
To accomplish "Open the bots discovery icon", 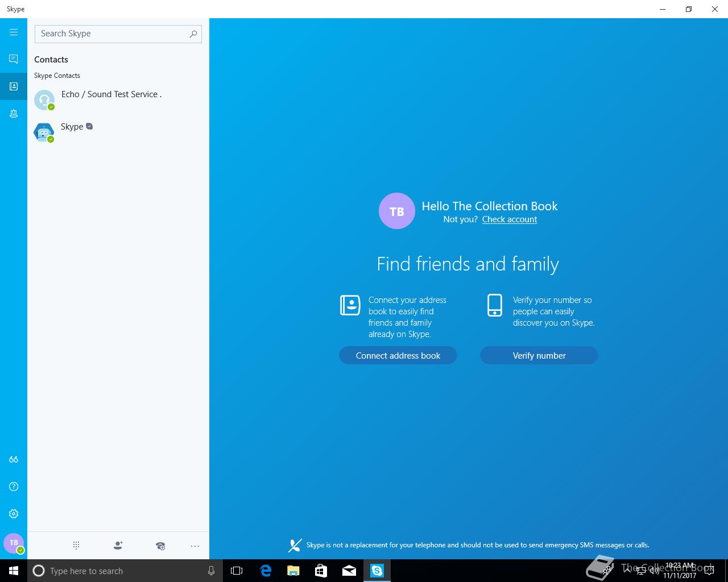I will pos(14,114).
